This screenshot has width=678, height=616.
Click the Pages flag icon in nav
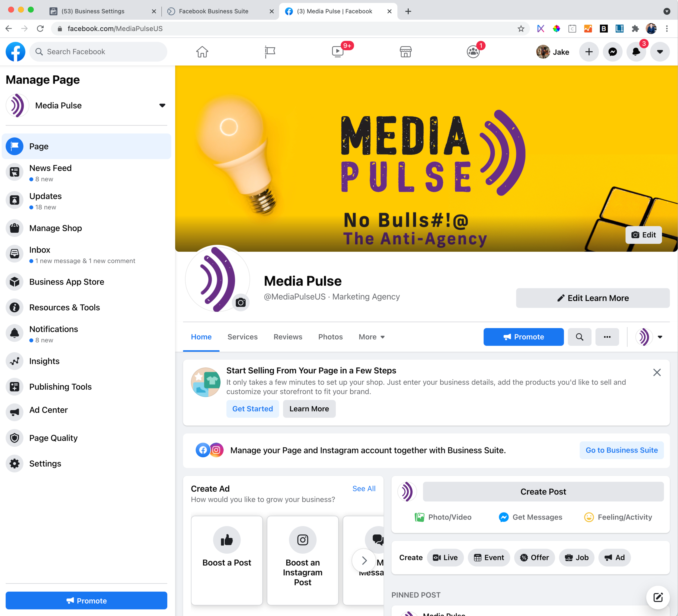tap(269, 52)
